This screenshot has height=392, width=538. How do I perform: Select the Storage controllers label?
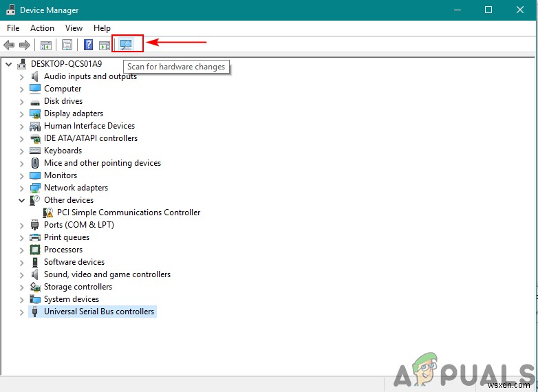tap(78, 287)
